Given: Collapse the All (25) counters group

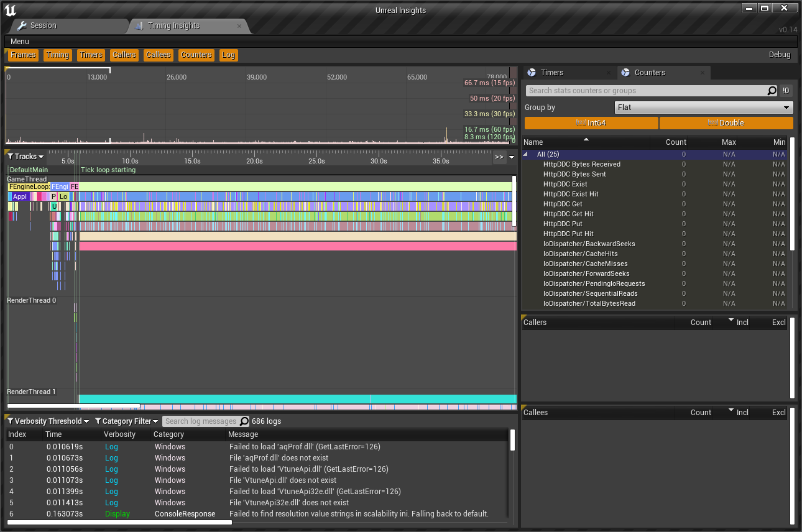Looking at the screenshot, I should tap(526, 154).
